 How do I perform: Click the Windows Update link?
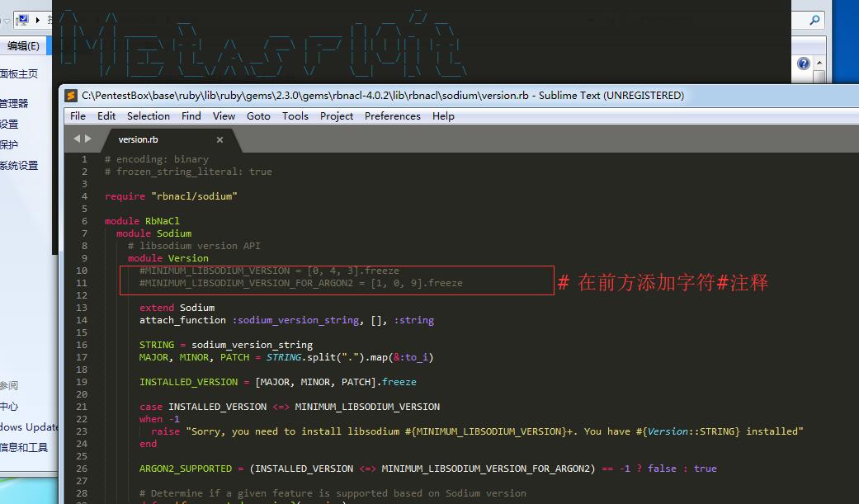[30, 427]
